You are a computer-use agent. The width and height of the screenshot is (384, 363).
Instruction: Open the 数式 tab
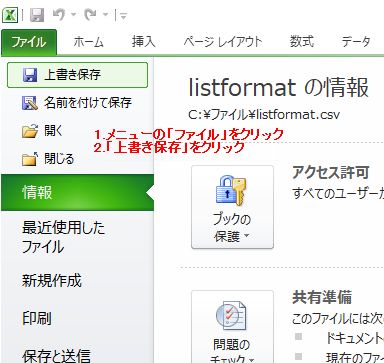point(302,42)
